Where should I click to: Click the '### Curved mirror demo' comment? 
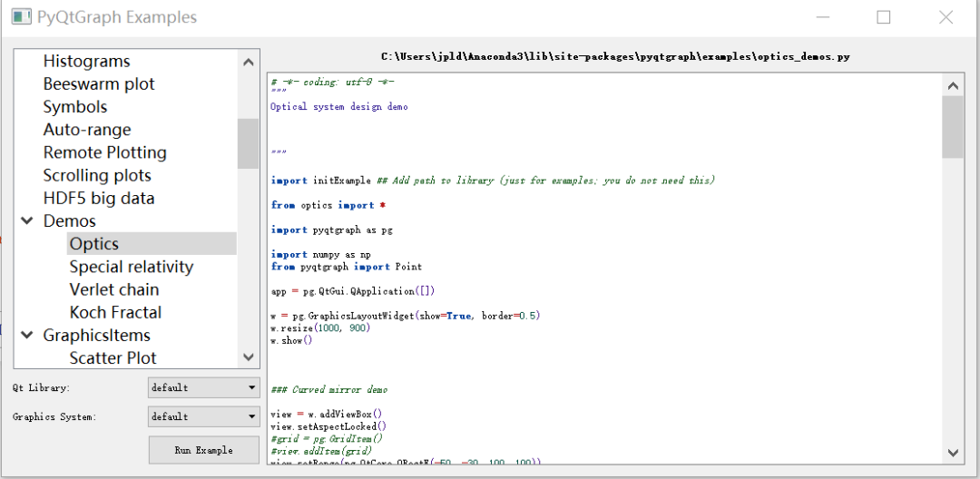point(328,390)
